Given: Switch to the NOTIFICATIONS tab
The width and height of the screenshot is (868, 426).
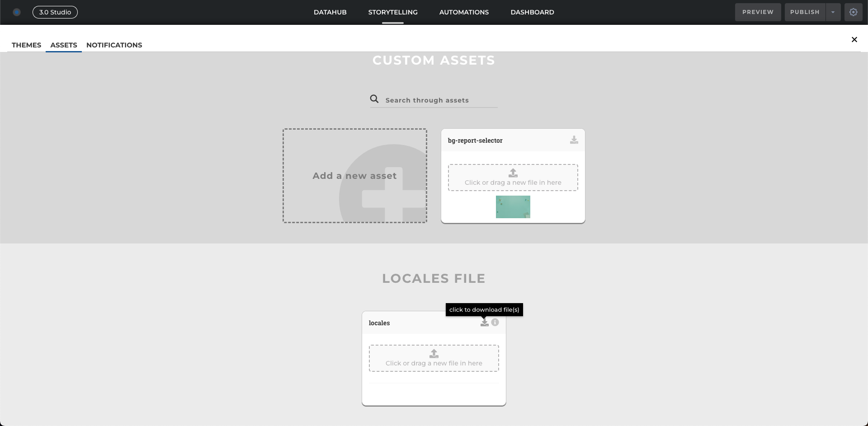Looking at the screenshot, I should (114, 45).
